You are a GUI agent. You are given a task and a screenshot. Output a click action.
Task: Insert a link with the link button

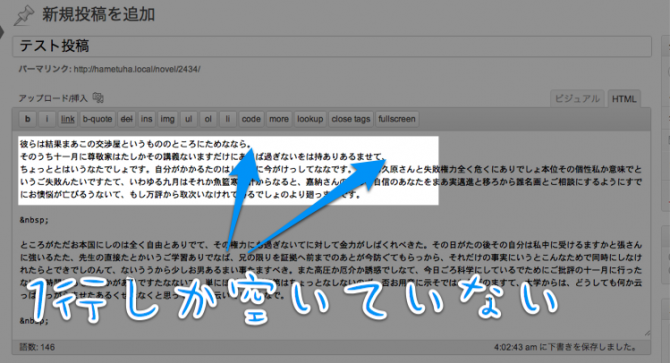pyautogui.click(x=68, y=119)
